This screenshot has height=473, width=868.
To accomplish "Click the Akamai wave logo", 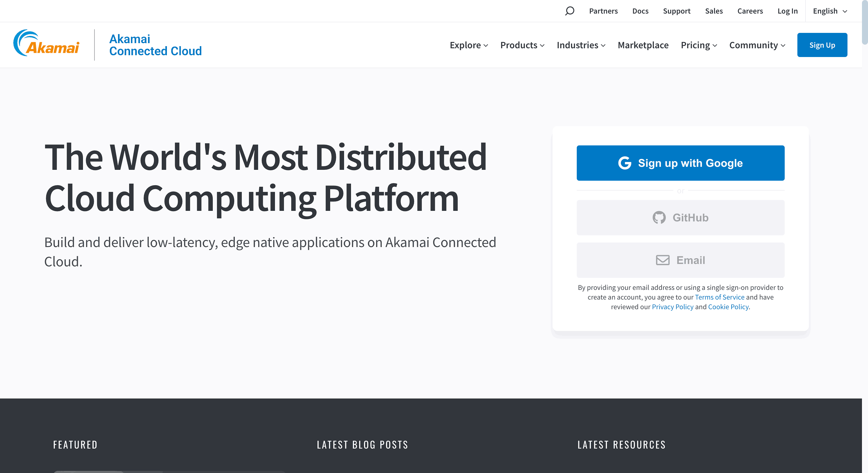I will [46, 43].
